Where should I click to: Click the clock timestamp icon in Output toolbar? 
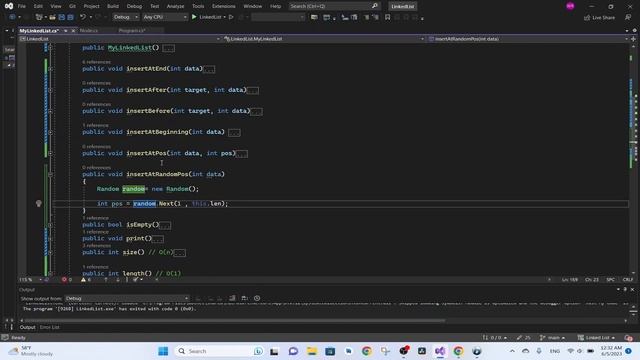[257, 298]
